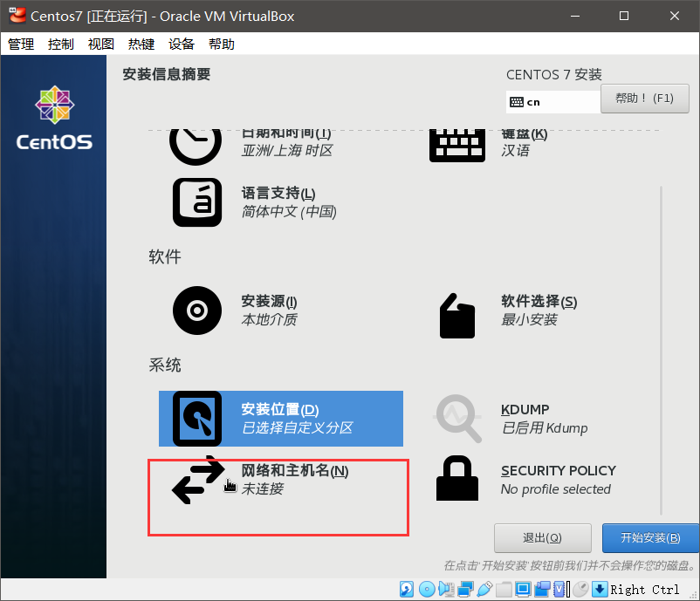This screenshot has width=700, height=601.
Task: Click the hard disk activity status icon
Action: click(x=406, y=590)
